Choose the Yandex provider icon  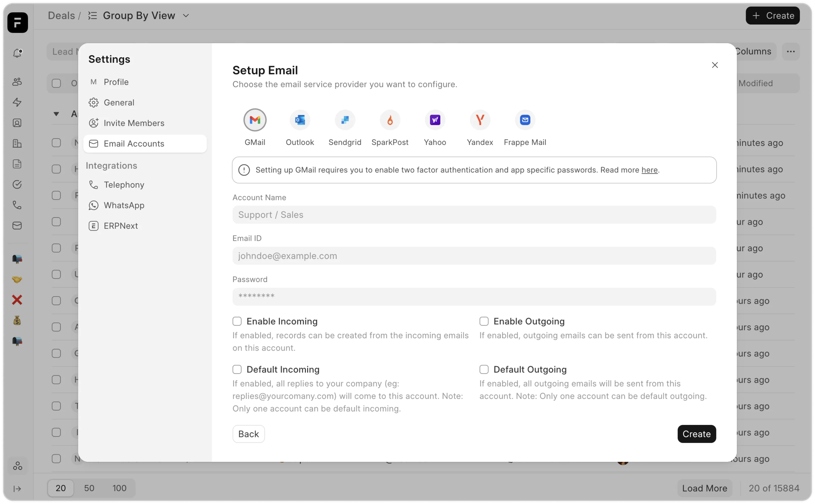click(480, 120)
